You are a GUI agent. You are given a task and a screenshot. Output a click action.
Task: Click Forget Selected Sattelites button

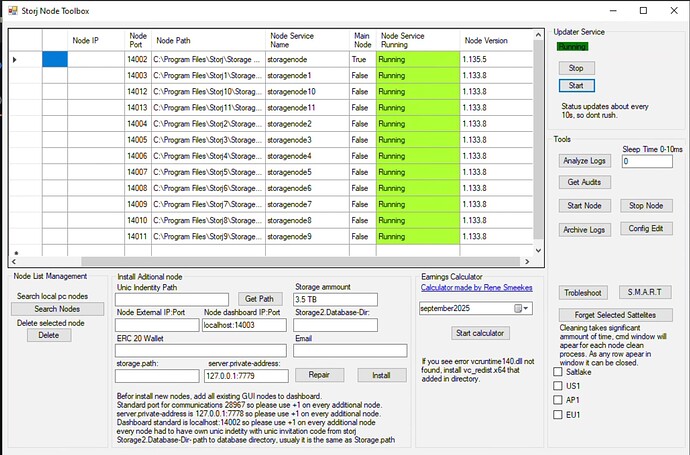tap(615, 315)
